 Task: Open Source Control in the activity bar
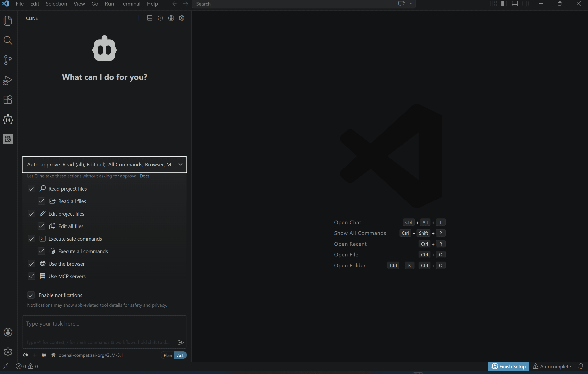click(x=8, y=60)
